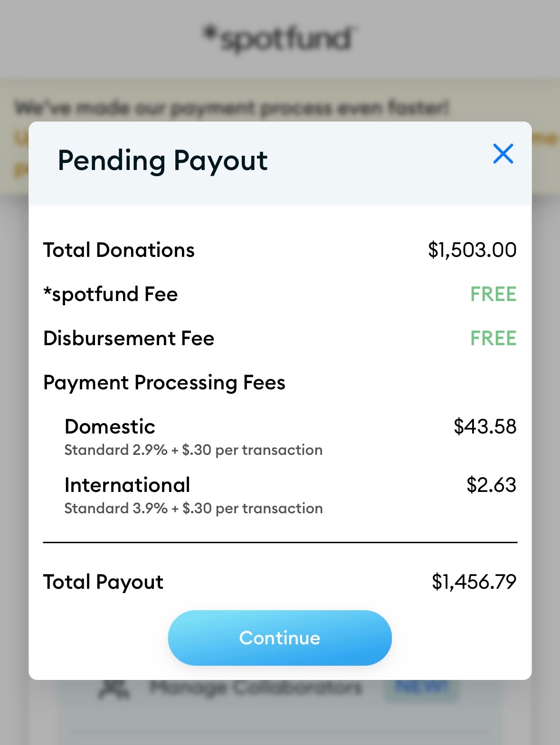Click the $1,503.00 total donations amount
Screen dimensions: 560x745
472,250
